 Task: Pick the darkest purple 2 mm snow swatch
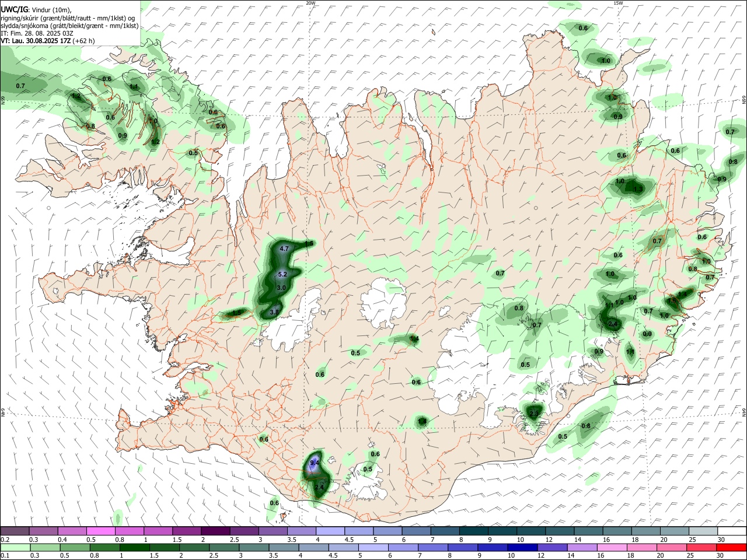215,531
